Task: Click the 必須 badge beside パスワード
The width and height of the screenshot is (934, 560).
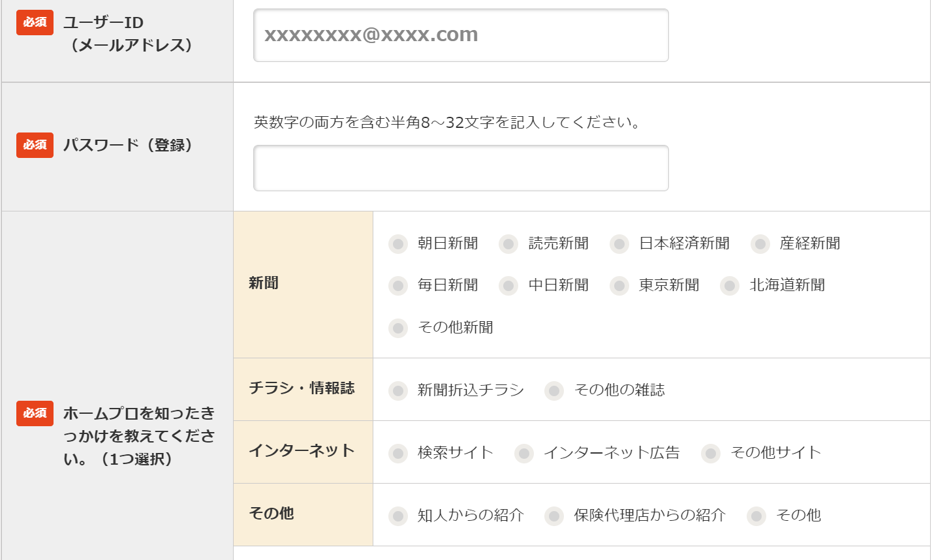Action: click(35, 145)
